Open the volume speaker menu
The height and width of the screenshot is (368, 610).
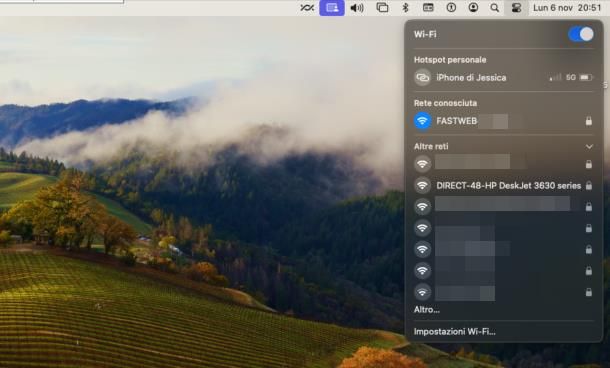pos(357,8)
